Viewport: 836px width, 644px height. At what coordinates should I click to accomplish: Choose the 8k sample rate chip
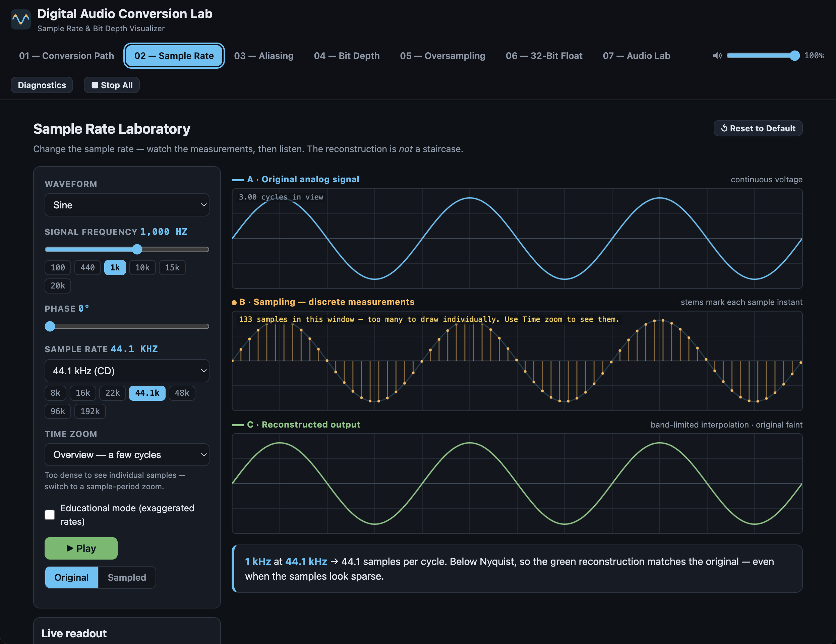coord(56,393)
